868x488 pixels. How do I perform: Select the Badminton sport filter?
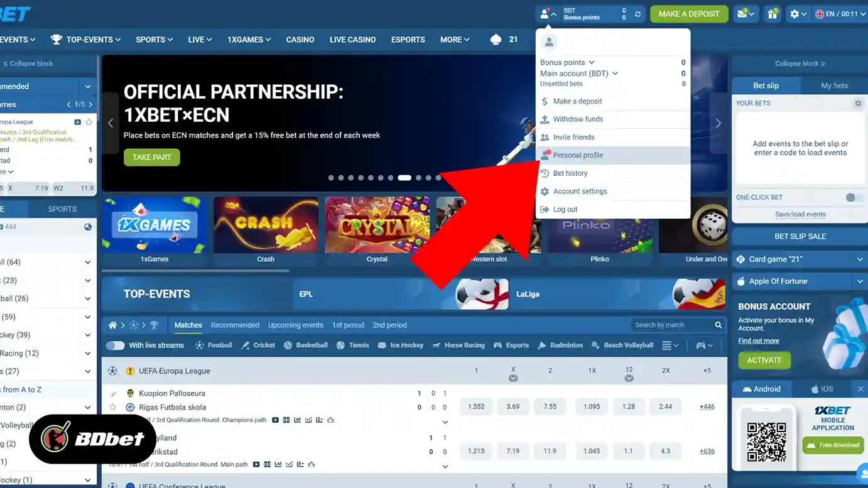[x=560, y=345]
